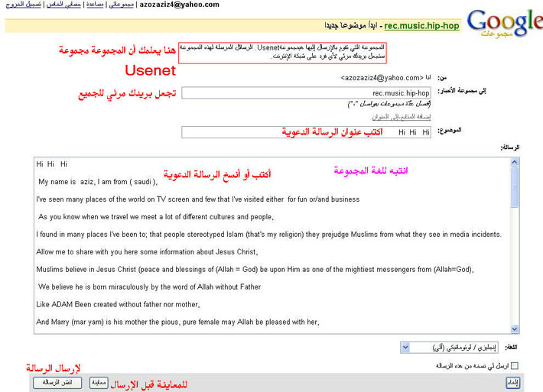Click the azozaziz4@yahoo.com address in top bar
Viewport: 543px width, 392px height.
click(x=180, y=5)
